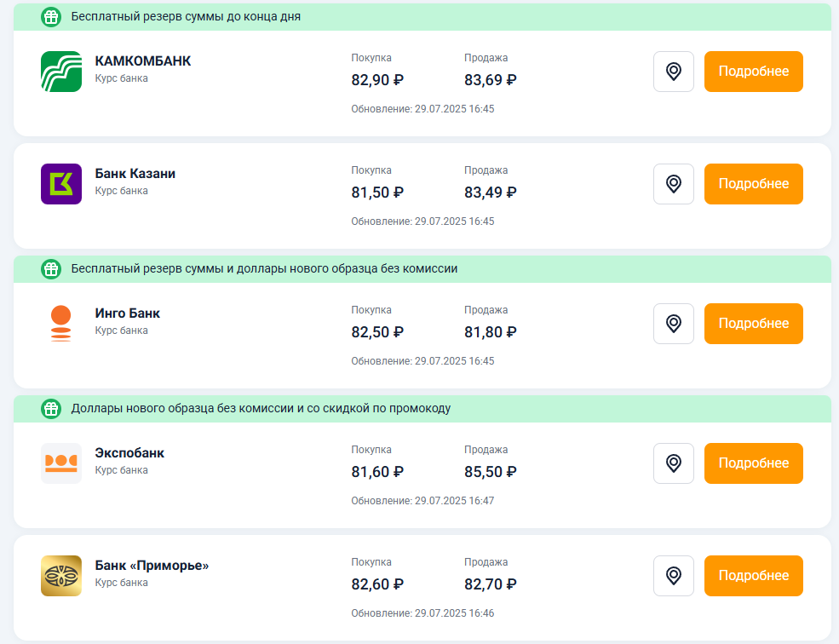Open map pin for Экспобанк
Image resolution: width=839 pixels, height=644 pixels.
pos(673,463)
